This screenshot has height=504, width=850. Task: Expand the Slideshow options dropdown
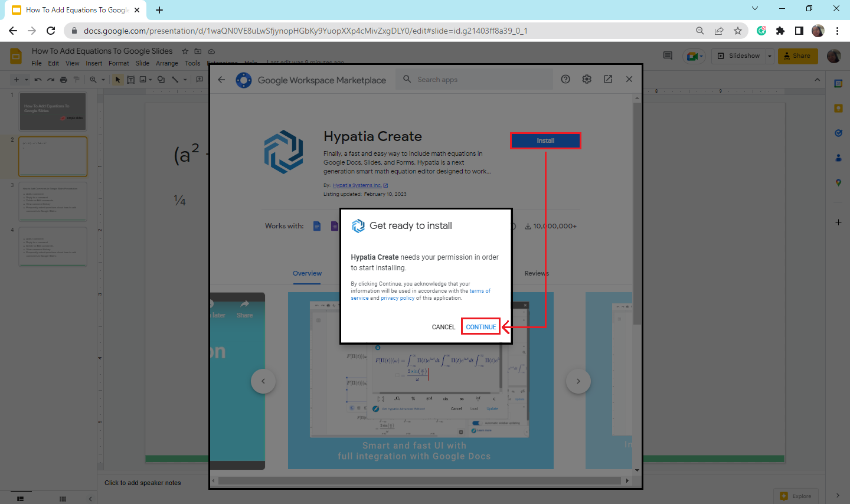coord(770,56)
